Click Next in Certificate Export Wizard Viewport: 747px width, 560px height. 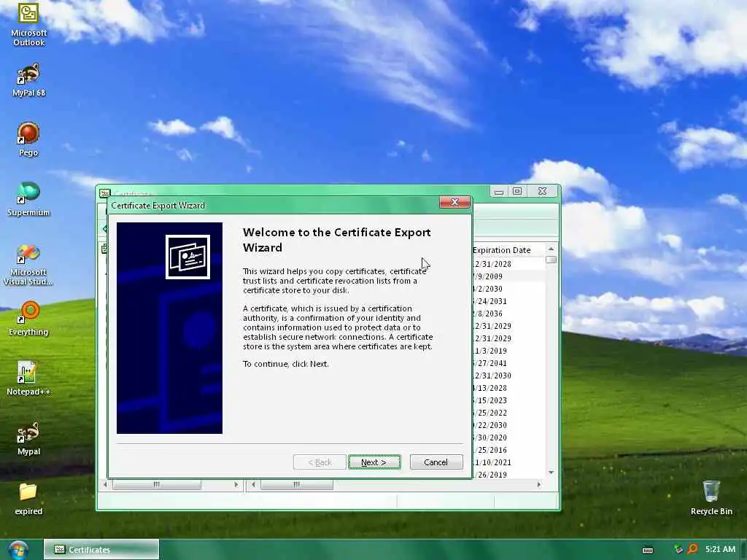374,462
